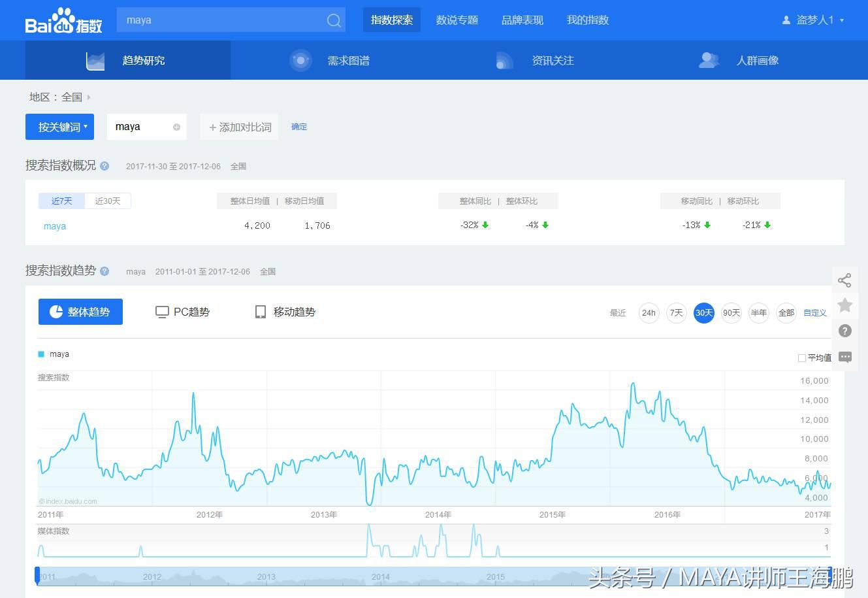The image size is (868, 598).
Task: Toggle the maya series legend swatch
Action: click(42, 354)
